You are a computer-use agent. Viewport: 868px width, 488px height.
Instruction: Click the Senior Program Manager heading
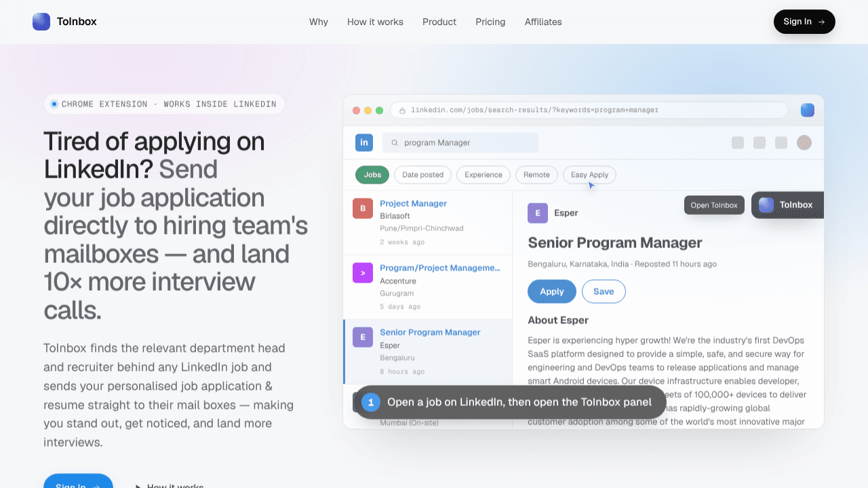615,243
